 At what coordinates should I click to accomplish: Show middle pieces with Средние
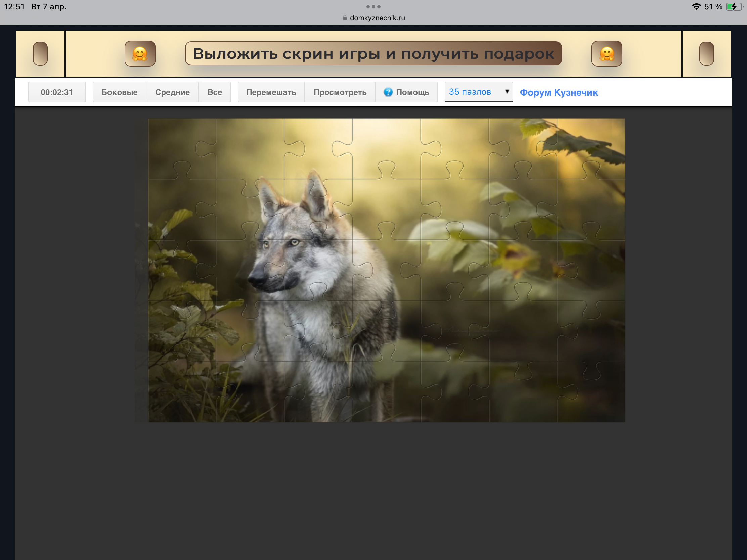pos(172,92)
